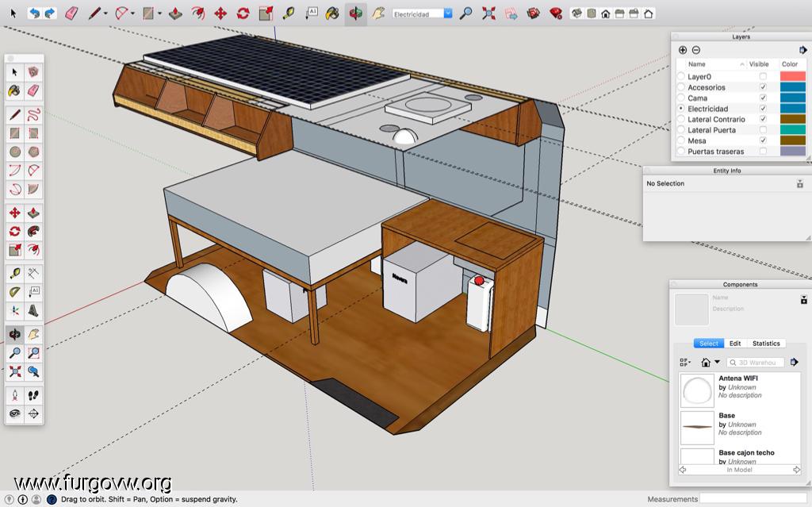The height and width of the screenshot is (507, 812).
Task: Show the Puertas traseras layer
Action: pyautogui.click(x=763, y=152)
